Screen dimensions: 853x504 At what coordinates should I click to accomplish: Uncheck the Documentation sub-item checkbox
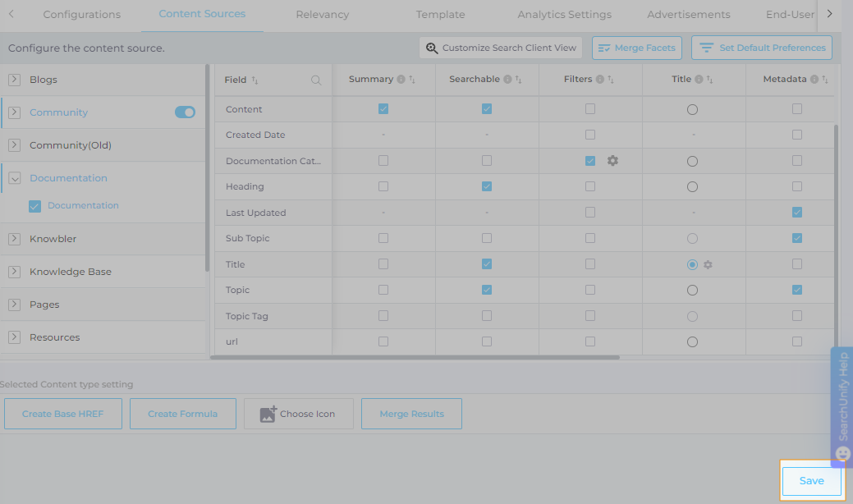(x=34, y=206)
